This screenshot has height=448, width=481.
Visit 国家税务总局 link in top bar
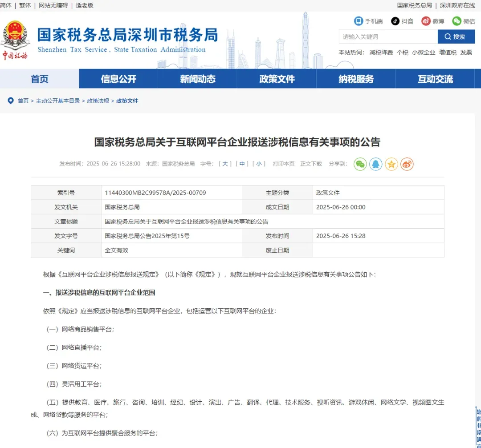(414, 5)
